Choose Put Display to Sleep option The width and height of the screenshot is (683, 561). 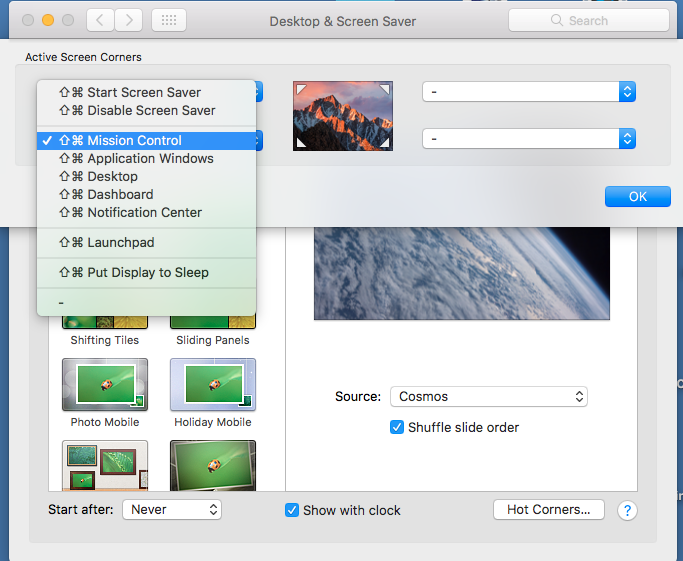147,272
